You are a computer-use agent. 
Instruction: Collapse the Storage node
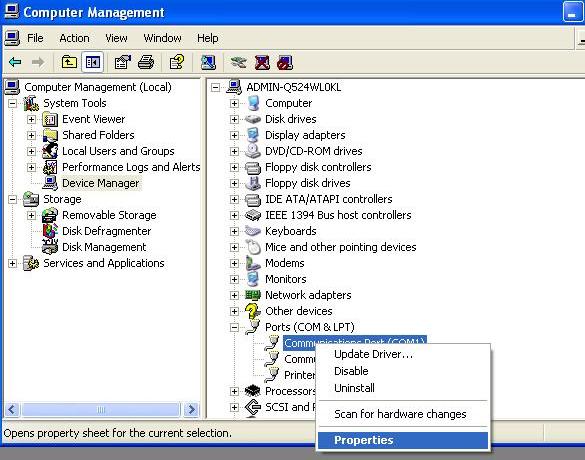pyautogui.click(x=12, y=199)
